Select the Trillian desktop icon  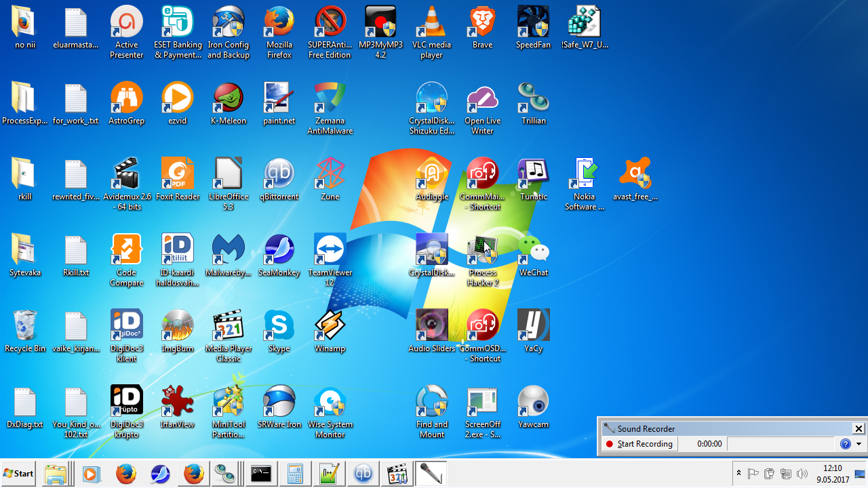click(x=533, y=104)
